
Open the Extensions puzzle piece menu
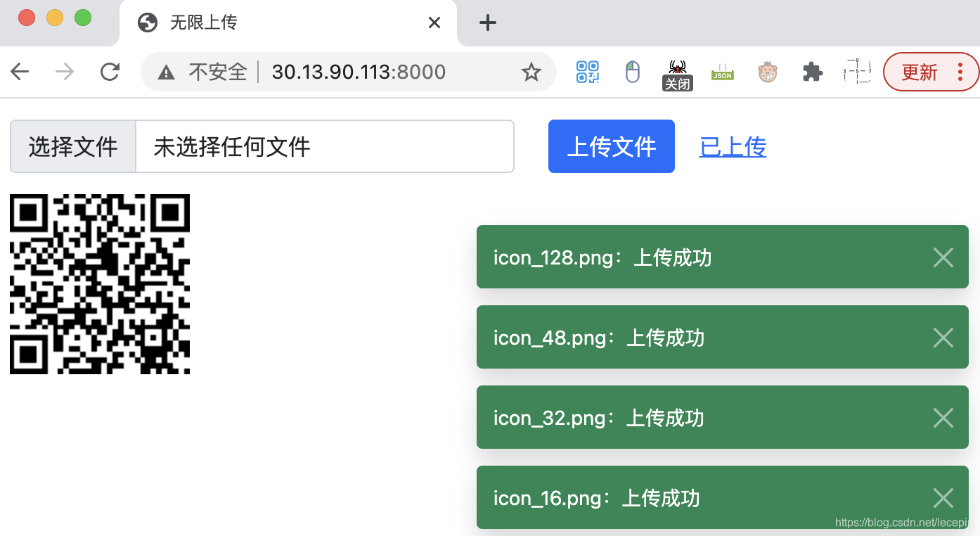(813, 72)
